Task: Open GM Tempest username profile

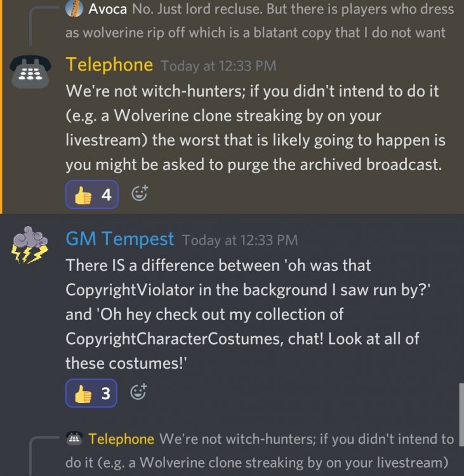Action: pyautogui.click(x=120, y=239)
